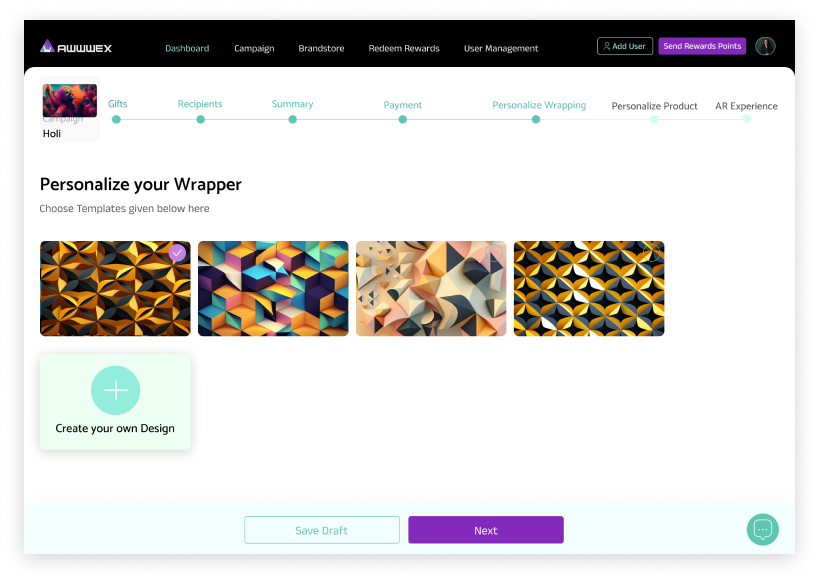Viewport: 819px width, 582px height.
Task: Open Redeem Rewards page
Action: (404, 48)
